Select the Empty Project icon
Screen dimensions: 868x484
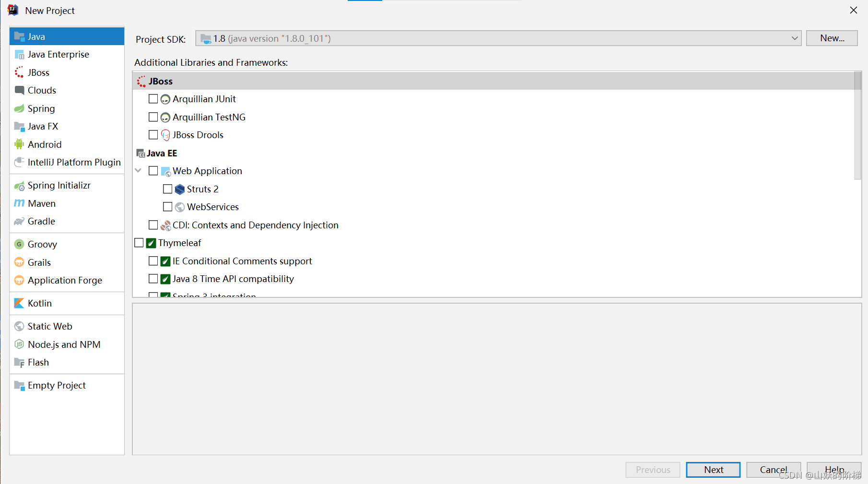click(19, 386)
